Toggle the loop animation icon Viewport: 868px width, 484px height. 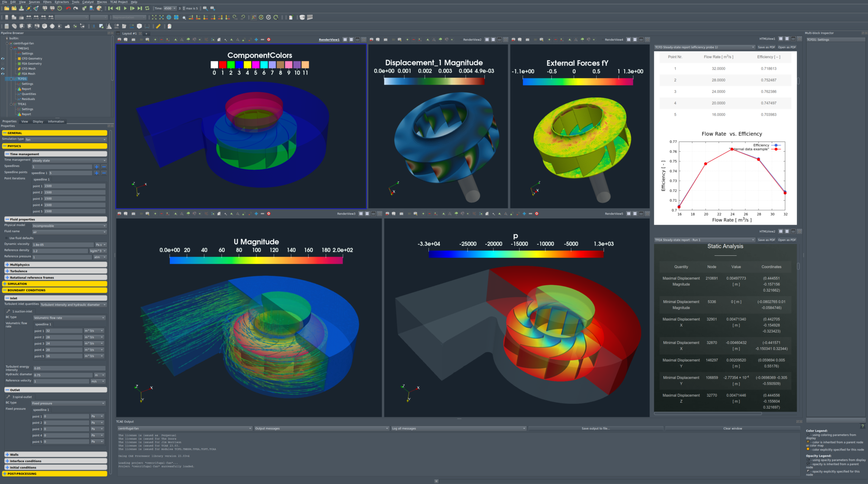tap(147, 8)
